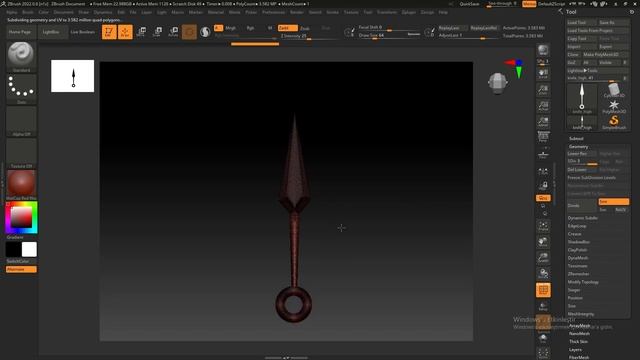Adjust the Draw Size slider
This screenshot has height=360, width=640.
tap(389, 36)
